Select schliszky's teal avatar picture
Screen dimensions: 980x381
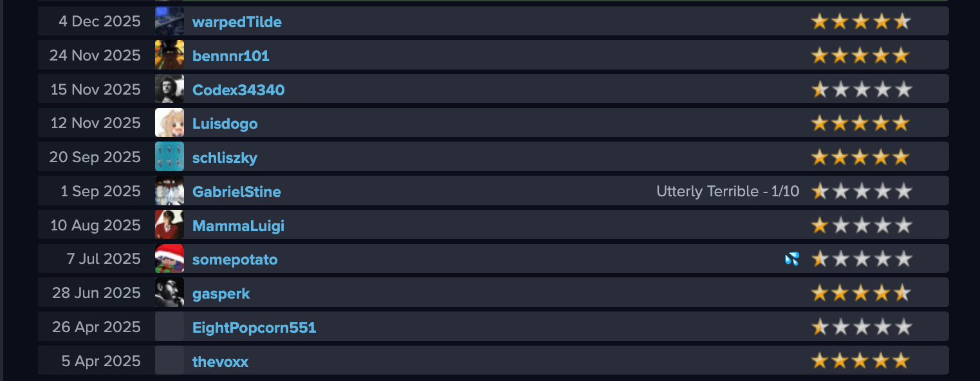click(169, 157)
